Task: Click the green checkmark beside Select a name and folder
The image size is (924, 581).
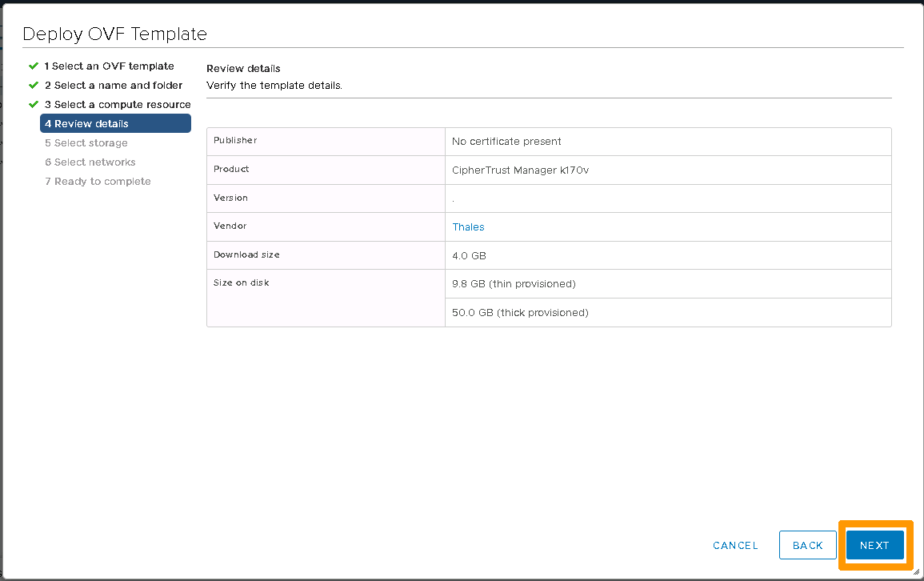Action: (x=34, y=85)
